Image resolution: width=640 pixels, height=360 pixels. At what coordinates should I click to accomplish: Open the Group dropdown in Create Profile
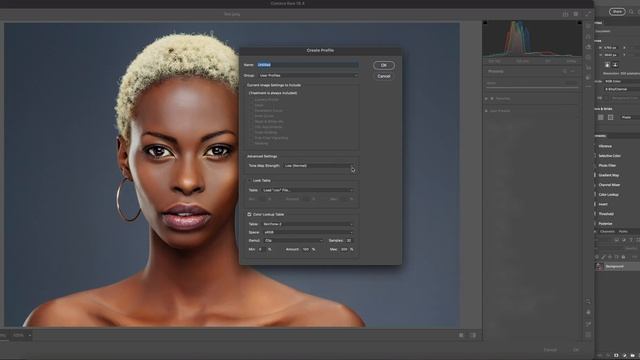coord(308,76)
